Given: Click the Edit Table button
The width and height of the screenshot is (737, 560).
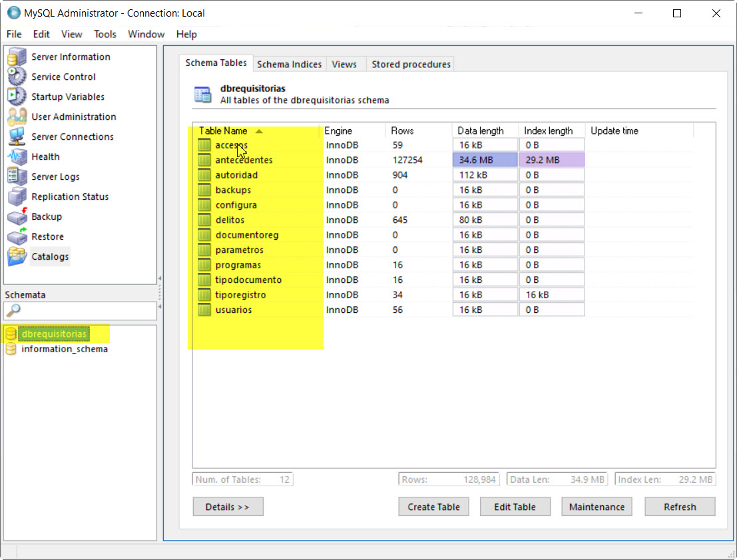Looking at the screenshot, I should click(515, 507).
